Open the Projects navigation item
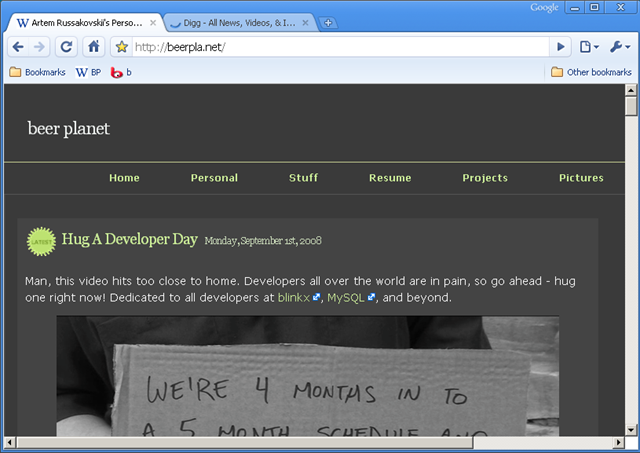Screen dimensions: 640x453 tap(485, 178)
